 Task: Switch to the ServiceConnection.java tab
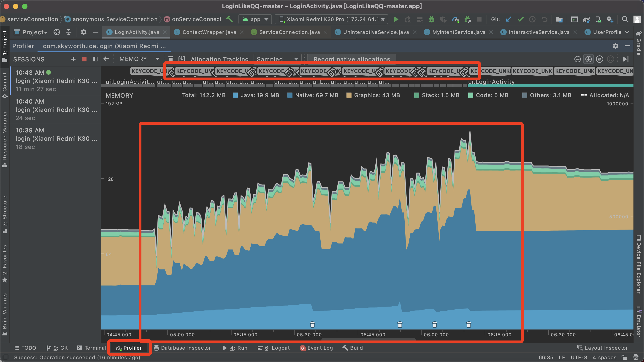click(289, 32)
